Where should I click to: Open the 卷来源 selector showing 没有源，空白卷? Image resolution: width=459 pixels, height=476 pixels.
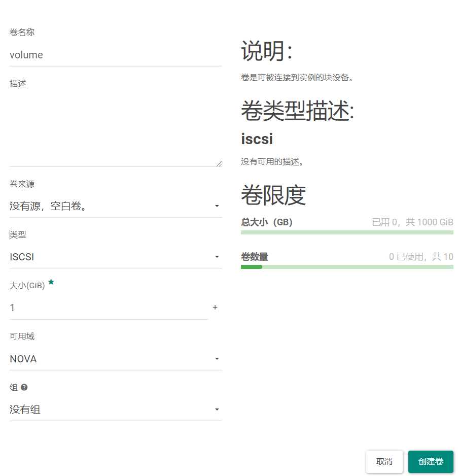pyautogui.click(x=101, y=206)
